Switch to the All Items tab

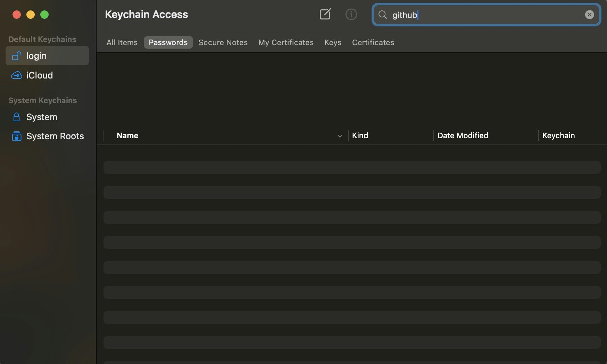pyautogui.click(x=122, y=42)
